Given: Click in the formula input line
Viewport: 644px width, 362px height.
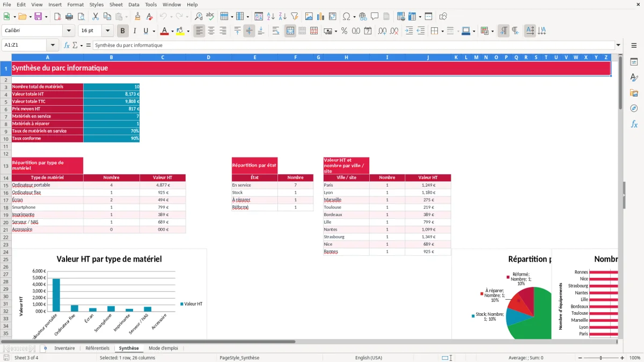Looking at the screenshot, I should coord(353,46).
